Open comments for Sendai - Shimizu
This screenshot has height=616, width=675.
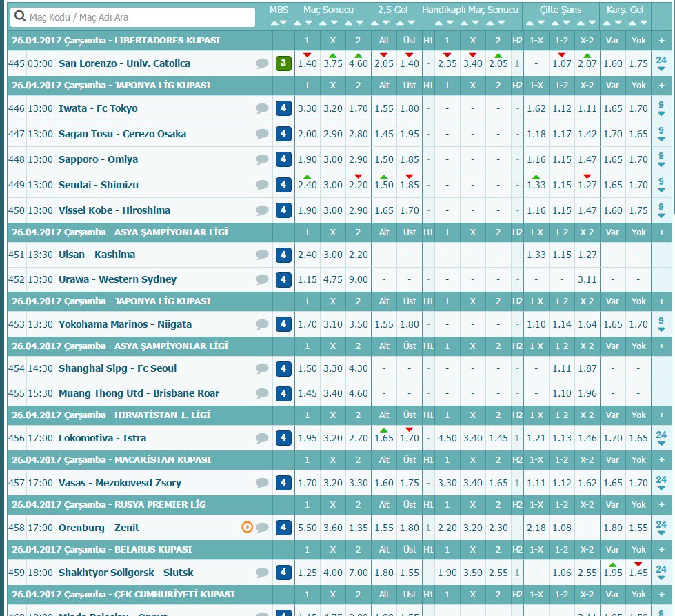(x=262, y=185)
